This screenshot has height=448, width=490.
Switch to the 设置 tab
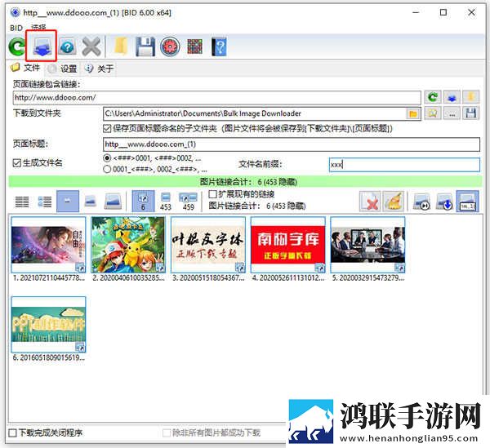coord(63,69)
